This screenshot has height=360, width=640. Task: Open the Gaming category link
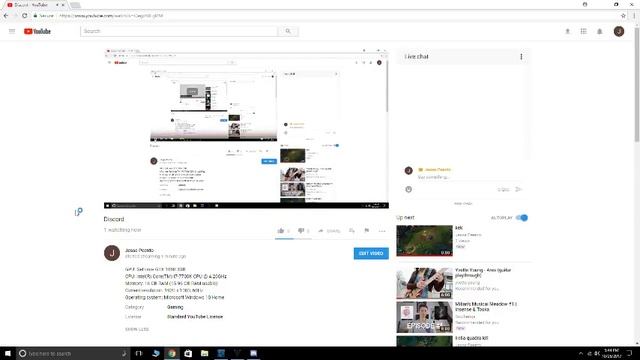coord(175,307)
